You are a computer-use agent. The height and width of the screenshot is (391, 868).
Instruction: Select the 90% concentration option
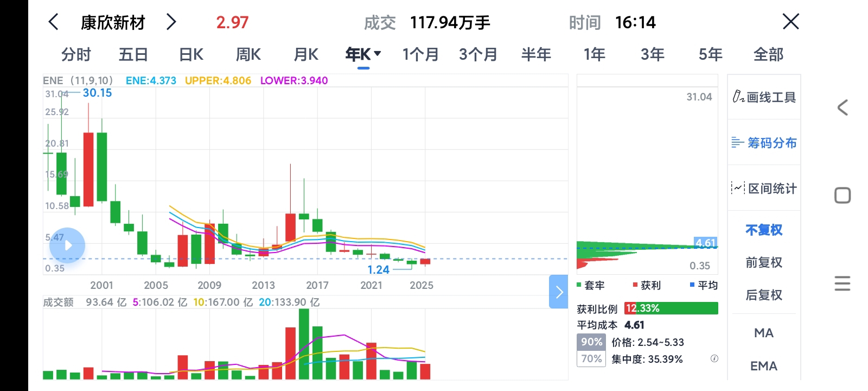[591, 342]
